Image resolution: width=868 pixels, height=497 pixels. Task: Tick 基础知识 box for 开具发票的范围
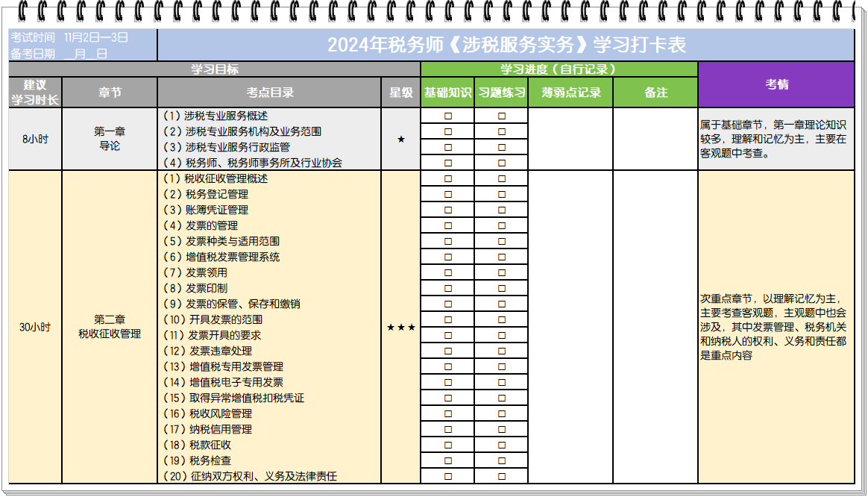[448, 319]
